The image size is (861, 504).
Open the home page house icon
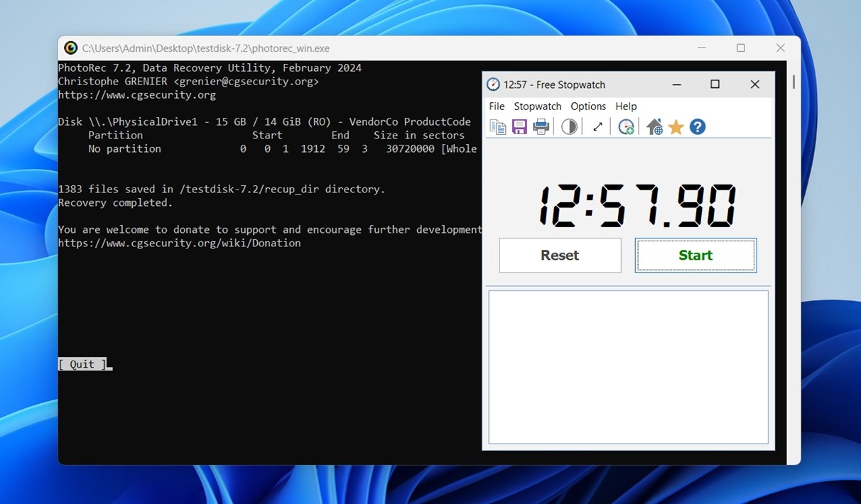tap(654, 127)
